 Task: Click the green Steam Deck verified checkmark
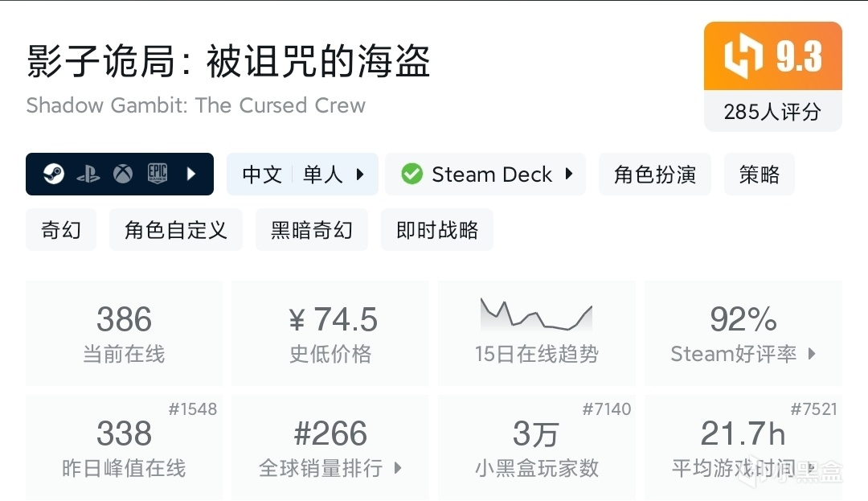pyautogui.click(x=412, y=175)
